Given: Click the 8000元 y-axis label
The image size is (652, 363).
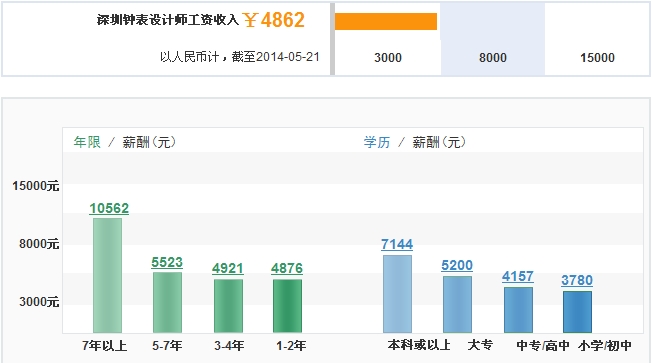Looking at the screenshot, I should 39,244.
